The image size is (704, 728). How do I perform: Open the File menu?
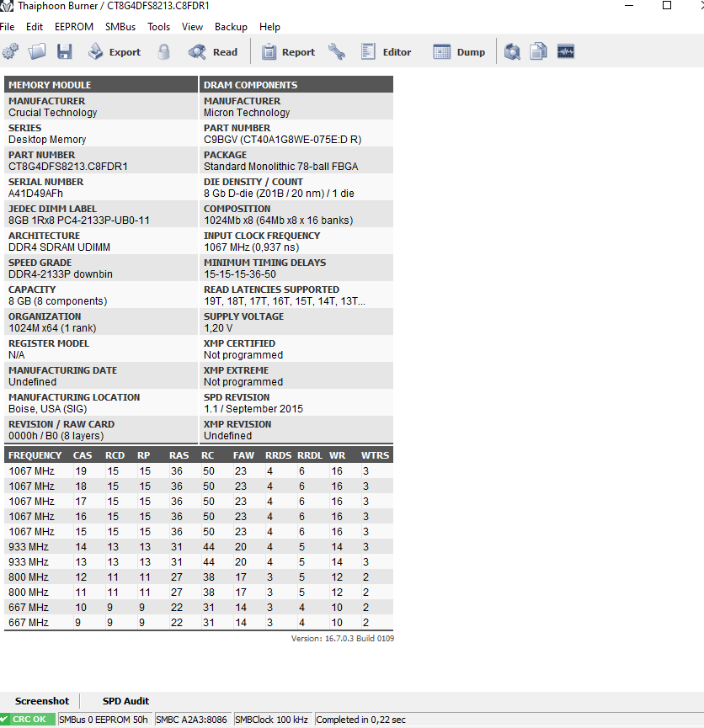click(7, 27)
